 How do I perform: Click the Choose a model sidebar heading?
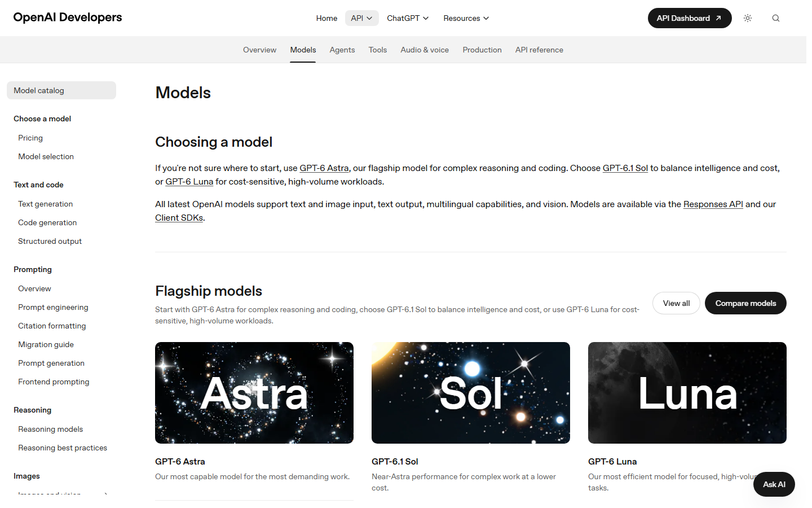42,119
